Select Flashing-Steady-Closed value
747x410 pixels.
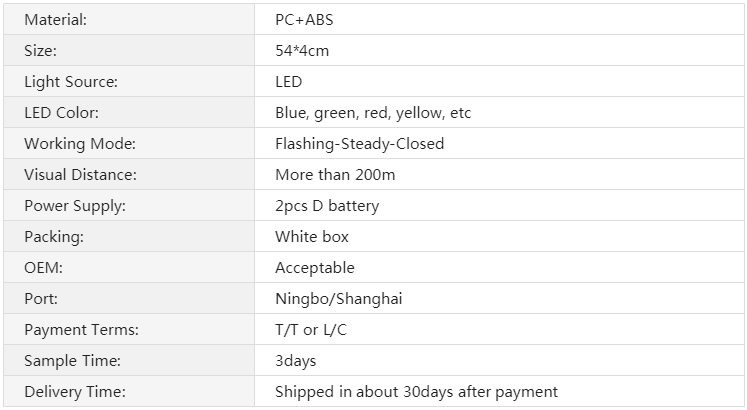click(x=360, y=143)
